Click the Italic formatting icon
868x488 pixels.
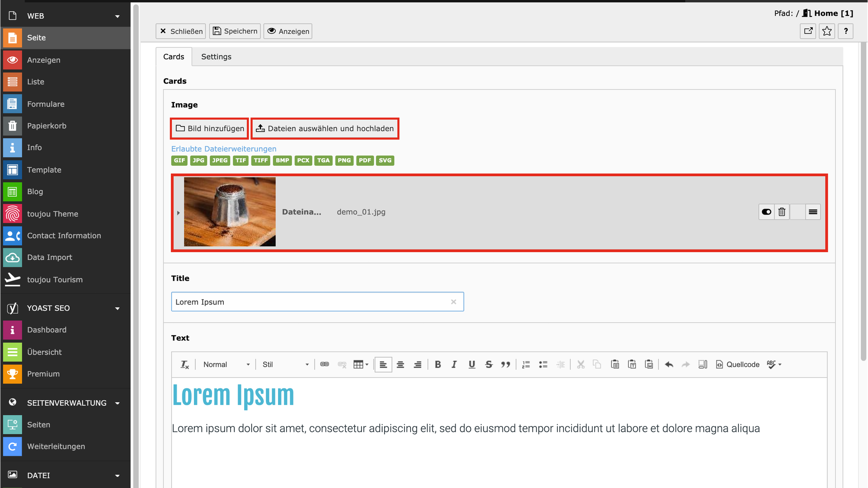(454, 365)
